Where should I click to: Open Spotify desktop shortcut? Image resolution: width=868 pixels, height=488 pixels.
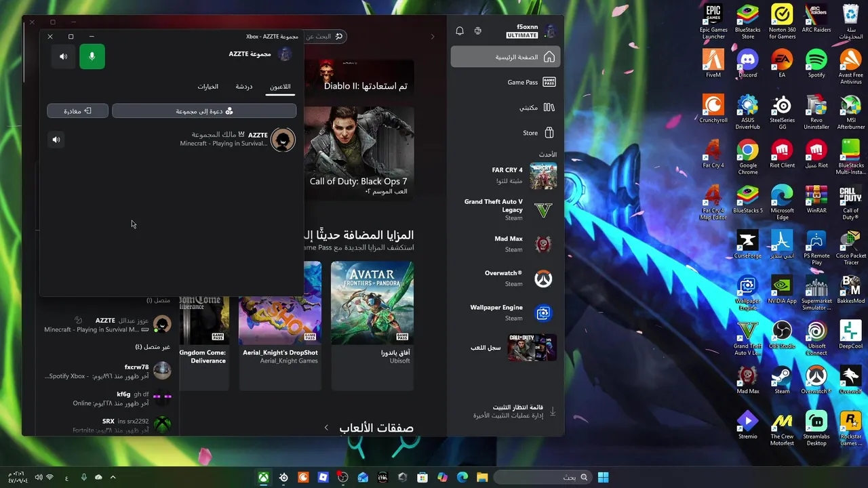[x=816, y=64]
